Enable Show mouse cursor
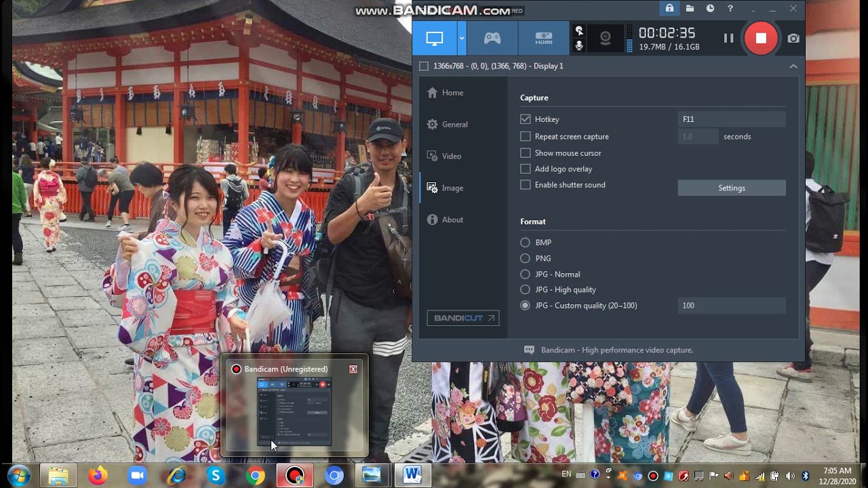Screen dimensions: 868x488 tap(526, 153)
